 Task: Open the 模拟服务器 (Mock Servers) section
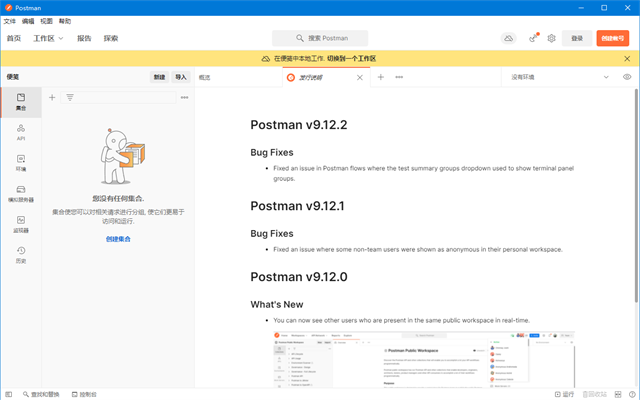pos(21,194)
